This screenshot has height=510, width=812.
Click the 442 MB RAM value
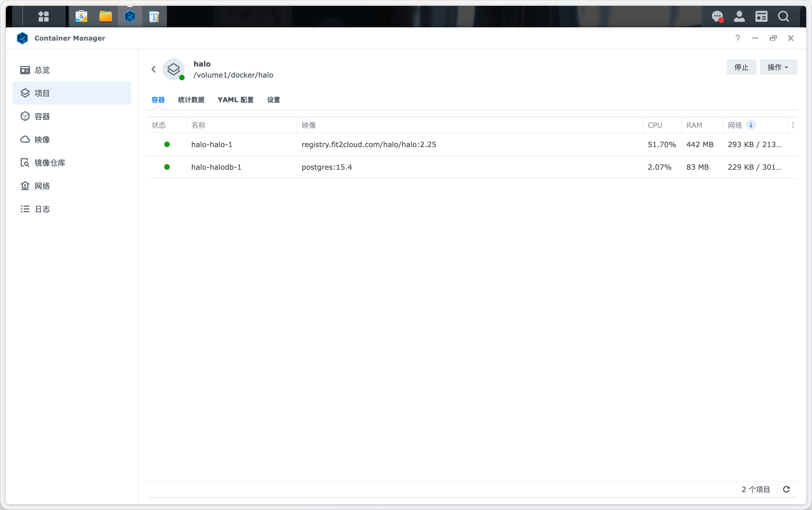(x=700, y=144)
